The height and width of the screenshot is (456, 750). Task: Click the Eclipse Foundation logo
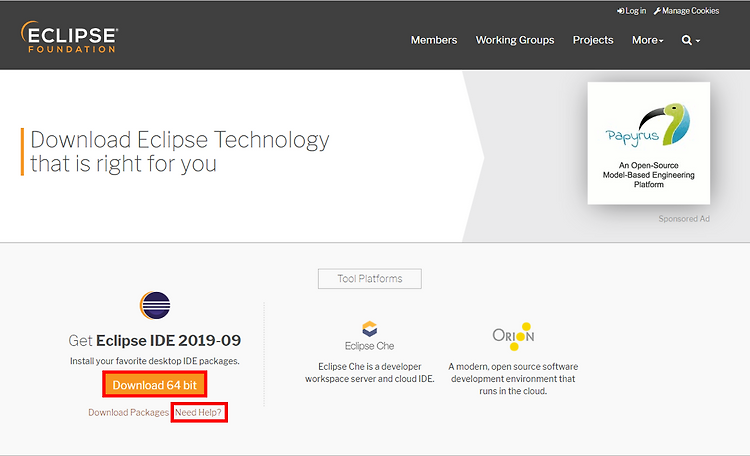[x=69, y=37]
